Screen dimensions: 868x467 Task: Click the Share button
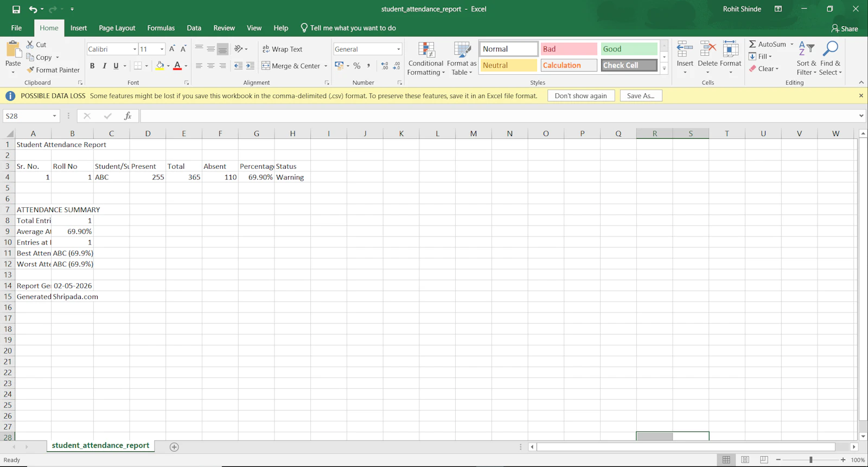click(845, 29)
